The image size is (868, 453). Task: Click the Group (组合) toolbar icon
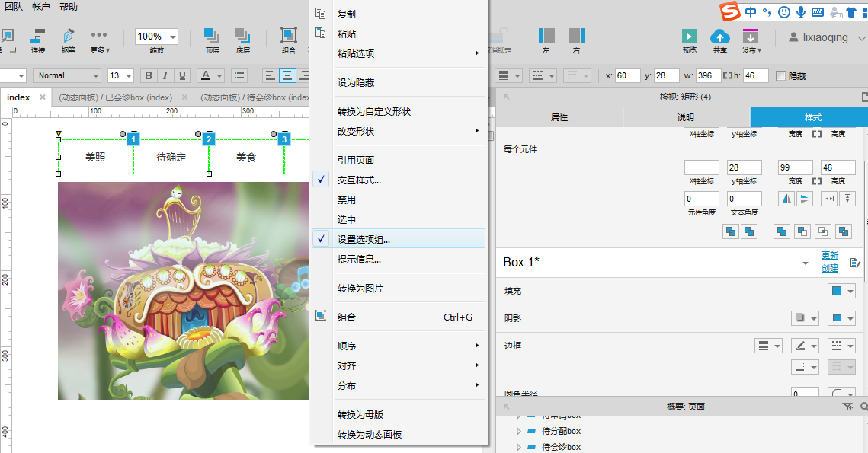288,40
